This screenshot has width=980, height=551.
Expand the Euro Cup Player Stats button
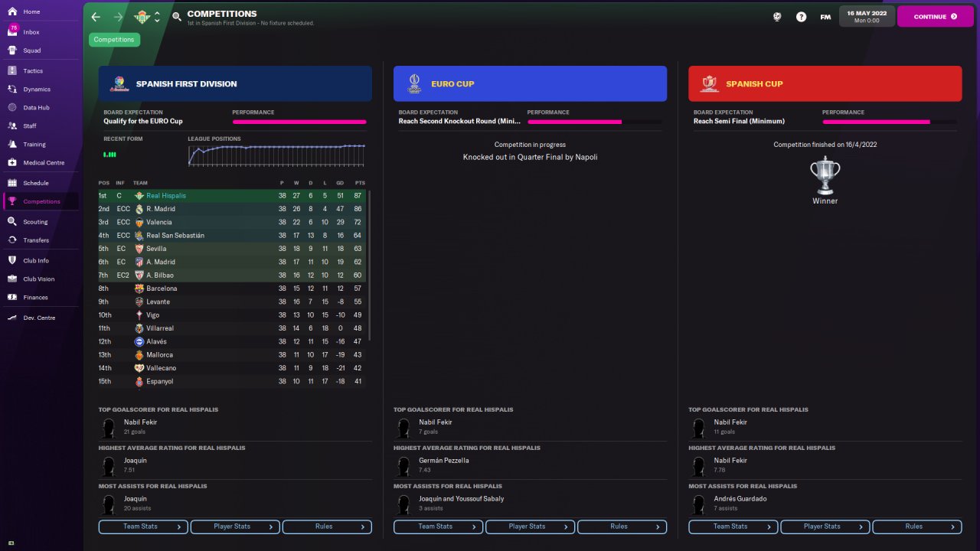[531, 527]
